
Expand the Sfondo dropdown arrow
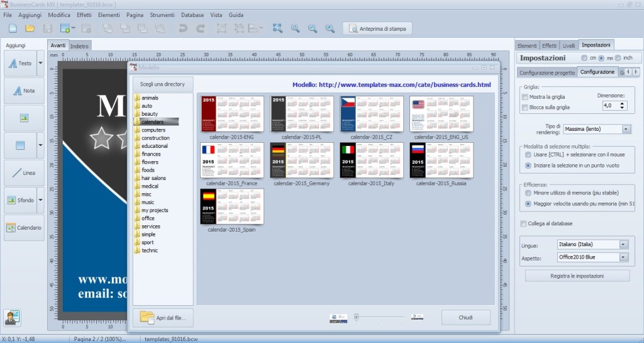pyautogui.click(x=40, y=200)
